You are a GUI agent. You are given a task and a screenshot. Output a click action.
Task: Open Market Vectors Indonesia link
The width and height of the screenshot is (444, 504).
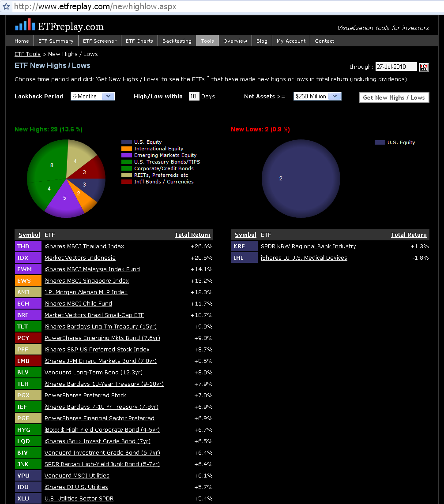[x=80, y=258]
